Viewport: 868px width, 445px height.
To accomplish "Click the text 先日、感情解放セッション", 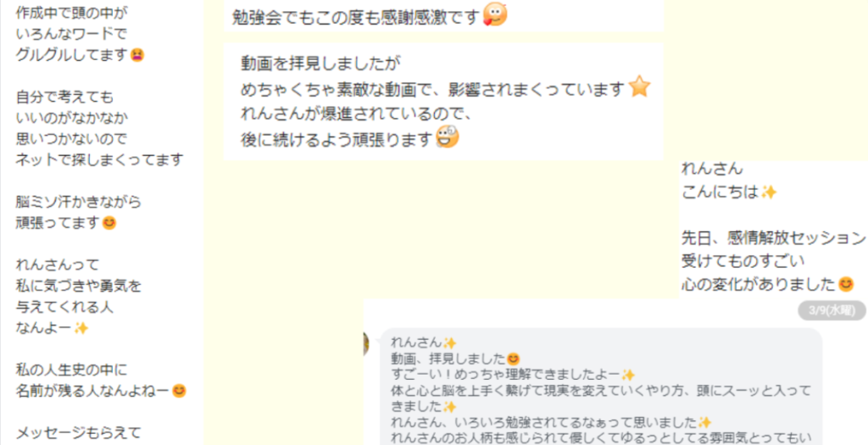I will 773,238.
